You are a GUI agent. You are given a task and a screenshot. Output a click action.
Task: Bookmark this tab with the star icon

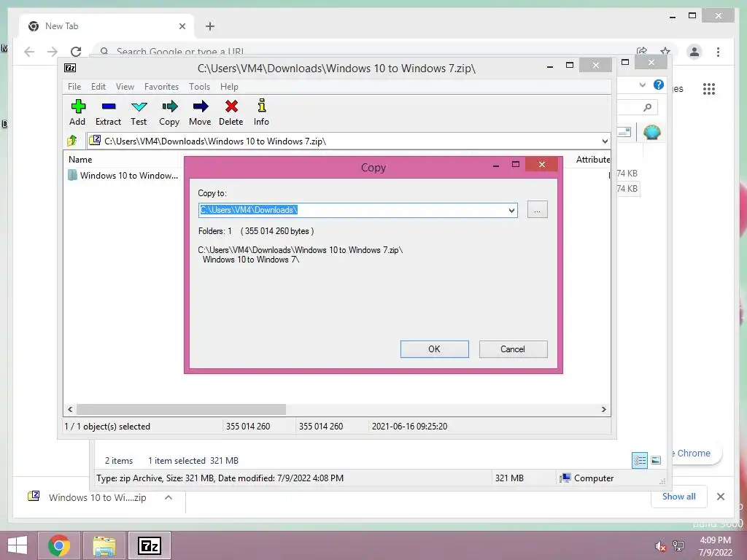665,51
